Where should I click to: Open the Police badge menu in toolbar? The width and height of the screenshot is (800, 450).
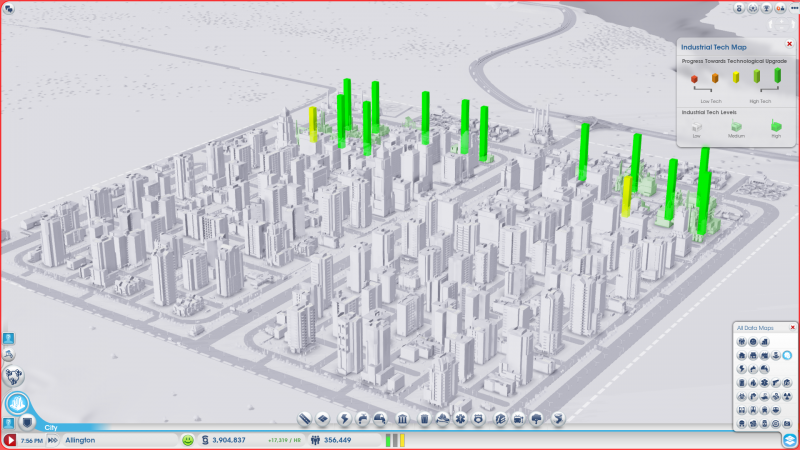[479, 419]
